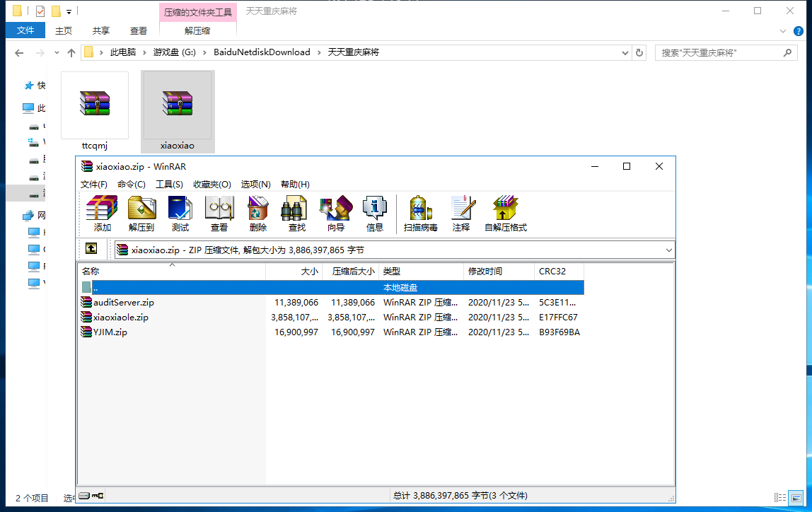Open the Find (查找) binoculars tool
Viewport: 812px width, 512px height.
point(297,214)
